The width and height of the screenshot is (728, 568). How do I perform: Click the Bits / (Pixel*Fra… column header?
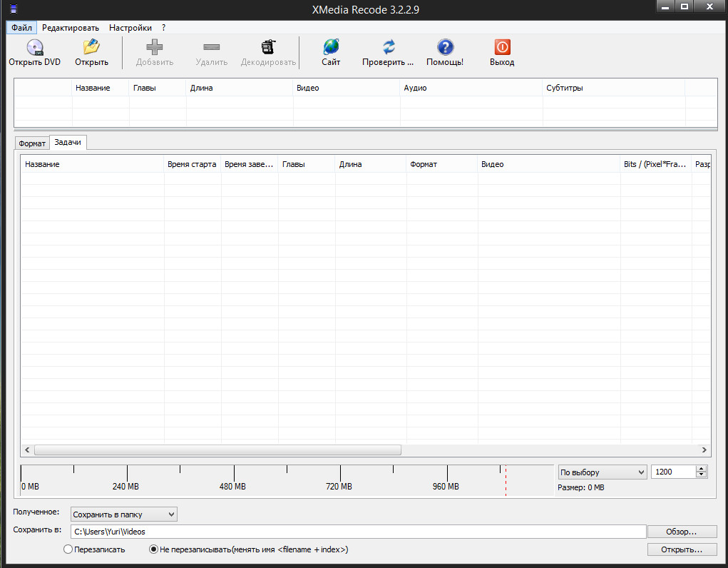(x=655, y=164)
